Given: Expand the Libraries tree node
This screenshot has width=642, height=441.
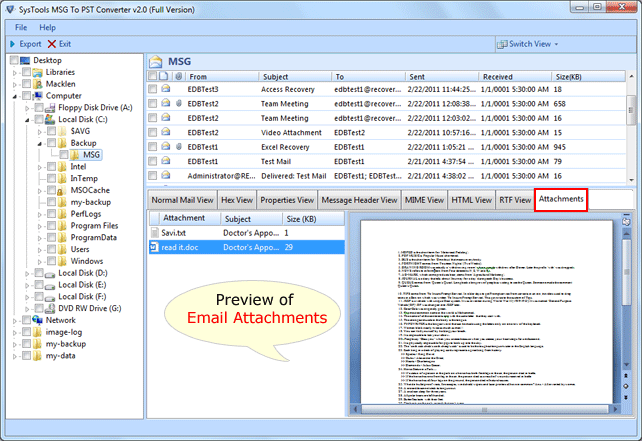Looking at the screenshot, I should (15, 73).
